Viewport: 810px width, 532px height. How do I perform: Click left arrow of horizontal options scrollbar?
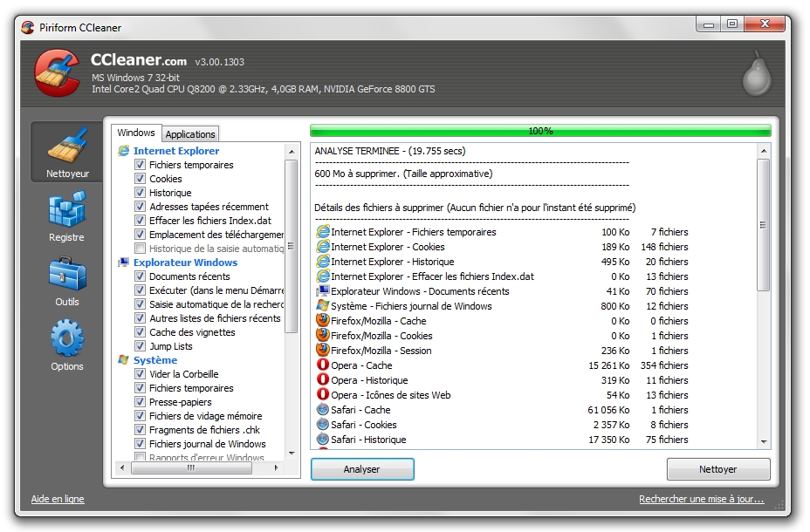tap(122, 468)
